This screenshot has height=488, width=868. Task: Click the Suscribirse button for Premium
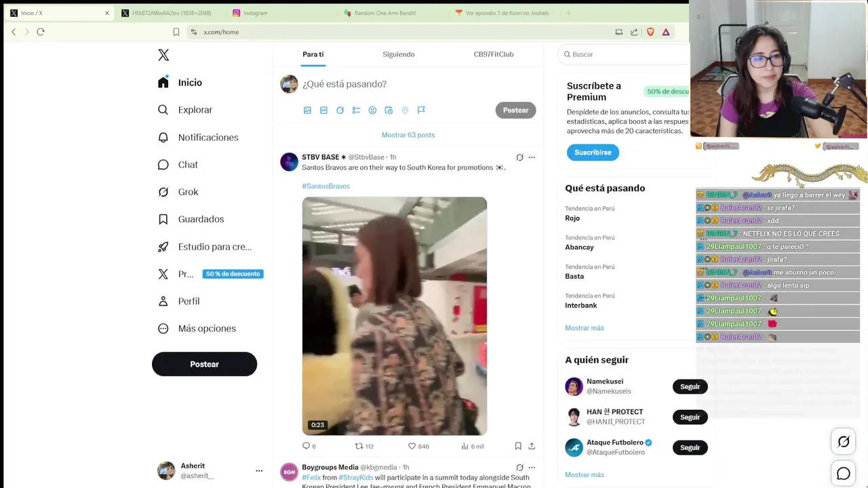click(593, 152)
